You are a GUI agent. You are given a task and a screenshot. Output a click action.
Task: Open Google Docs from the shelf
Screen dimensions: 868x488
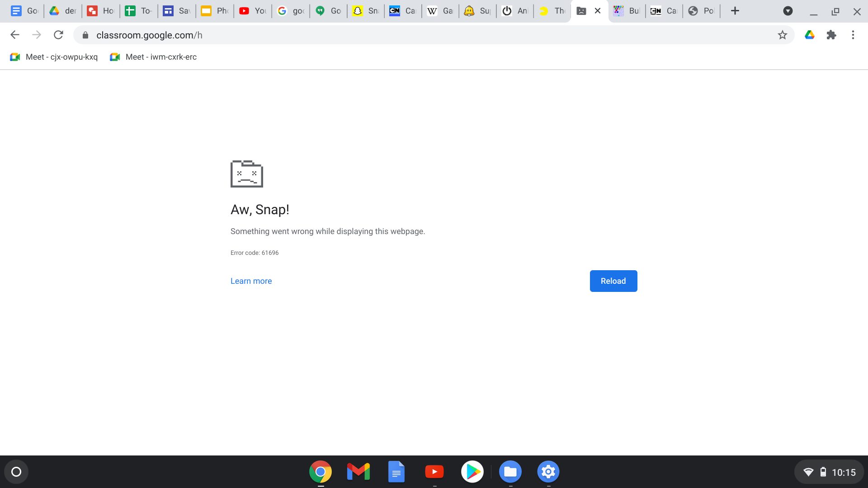click(x=396, y=471)
